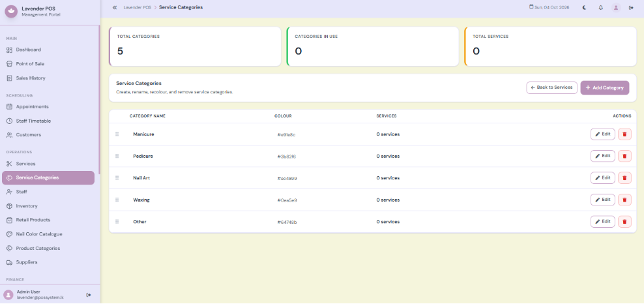The image size is (644, 304).
Task: Click the drag handle for Nail Art row
Action: (117, 178)
